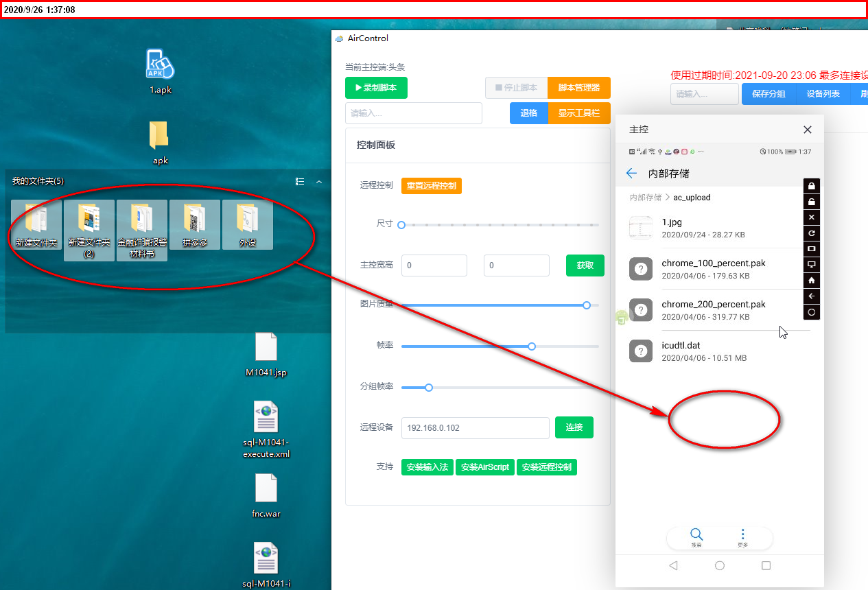Click the refresh icon in black toolbar
868x590 pixels.
coord(812,233)
